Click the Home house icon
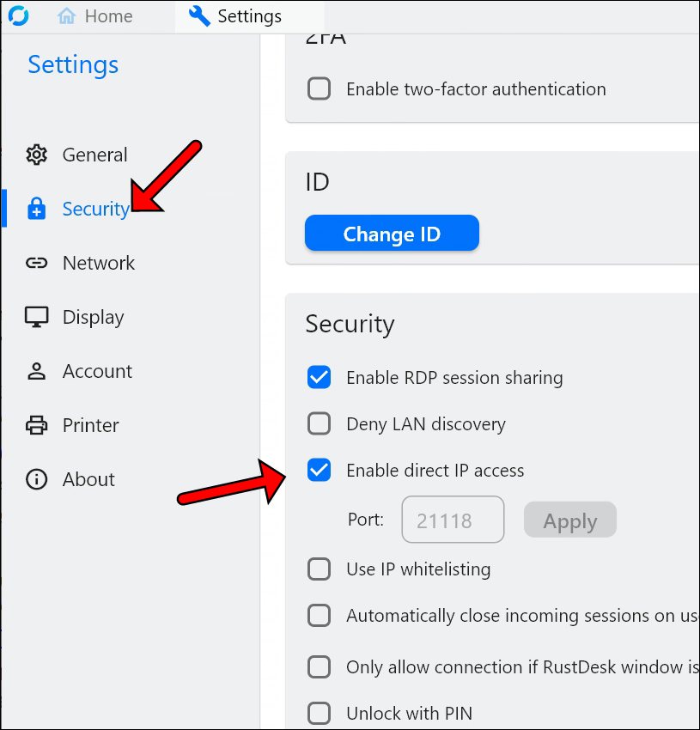Image resolution: width=700 pixels, height=730 pixels. 67,16
